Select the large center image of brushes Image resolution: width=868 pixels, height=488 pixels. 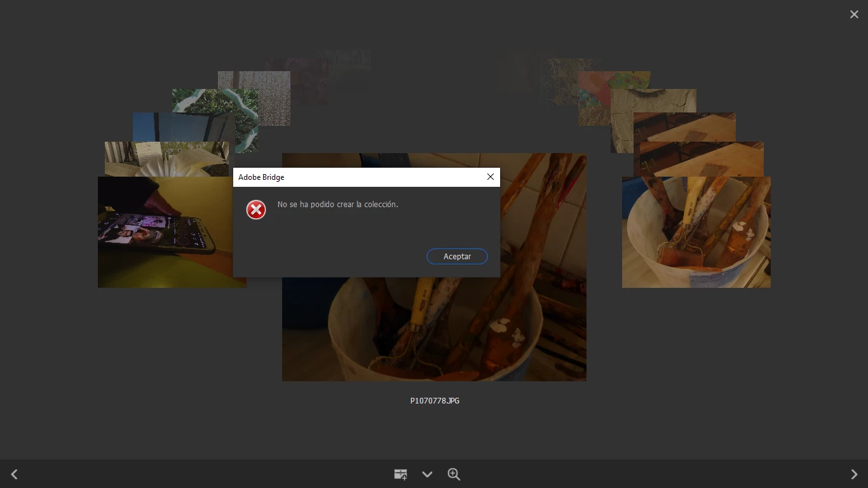pyautogui.click(x=434, y=329)
